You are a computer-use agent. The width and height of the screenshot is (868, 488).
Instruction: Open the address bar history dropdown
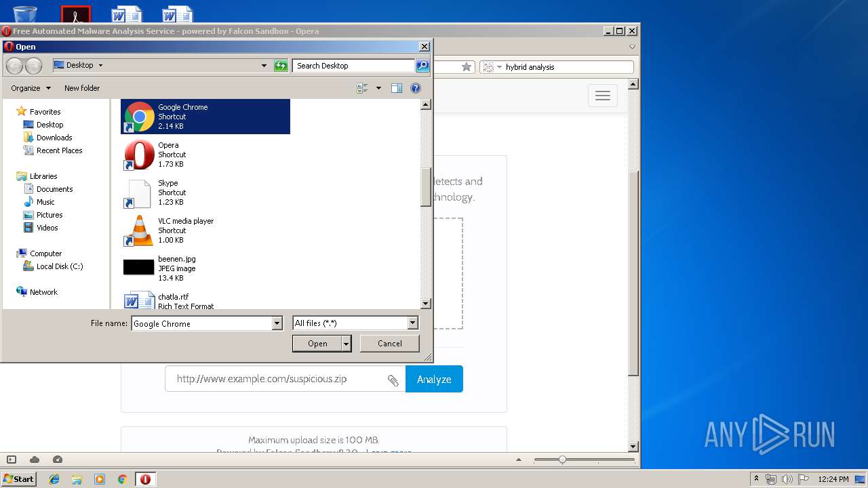(x=264, y=66)
